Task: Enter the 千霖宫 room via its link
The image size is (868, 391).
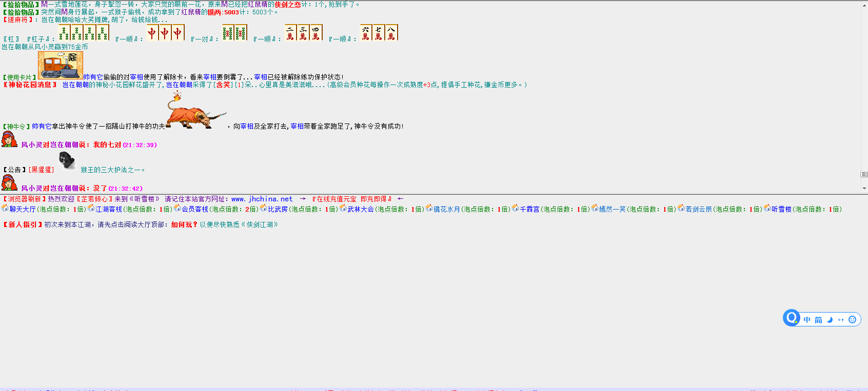Action: click(529, 209)
